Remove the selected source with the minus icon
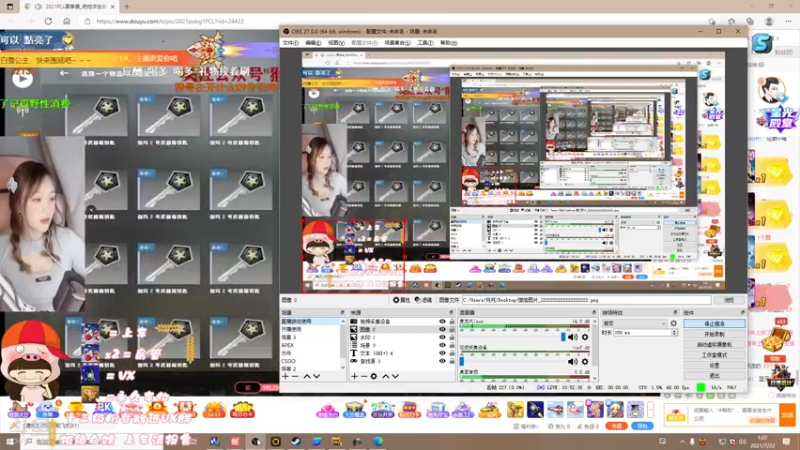This screenshot has width=800, height=450. [364, 377]
